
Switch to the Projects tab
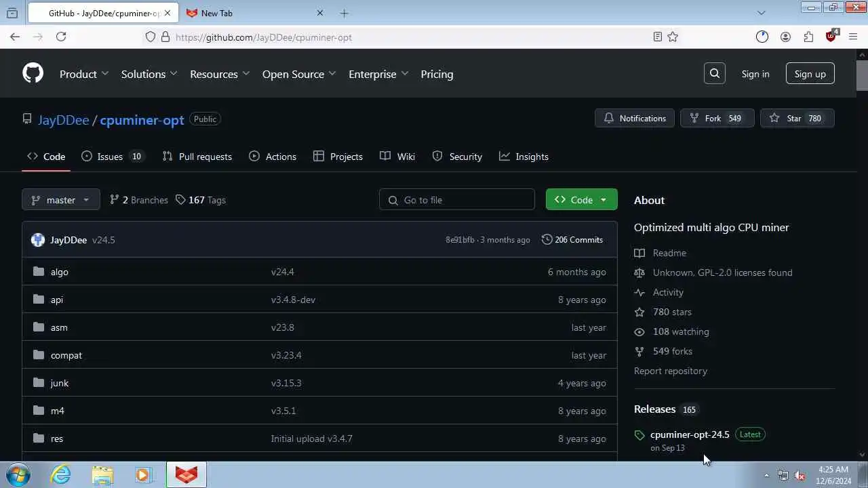click(x=338, y=157)
